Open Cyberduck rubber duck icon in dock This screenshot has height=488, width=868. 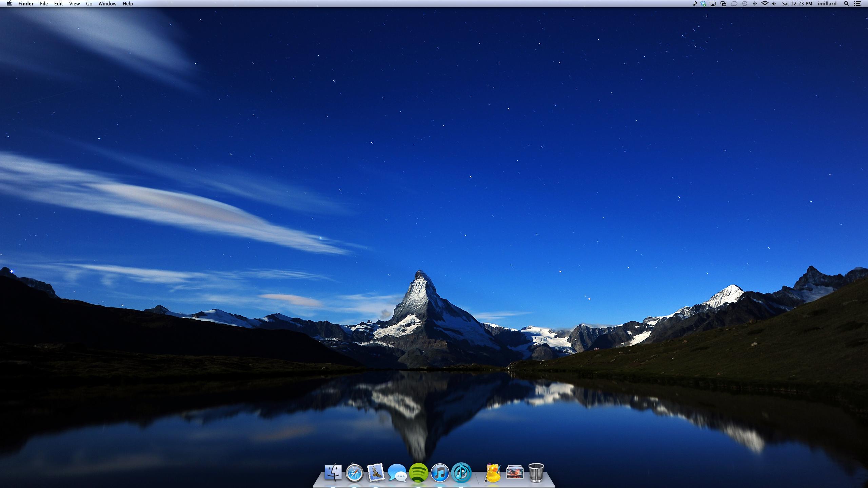493,472
